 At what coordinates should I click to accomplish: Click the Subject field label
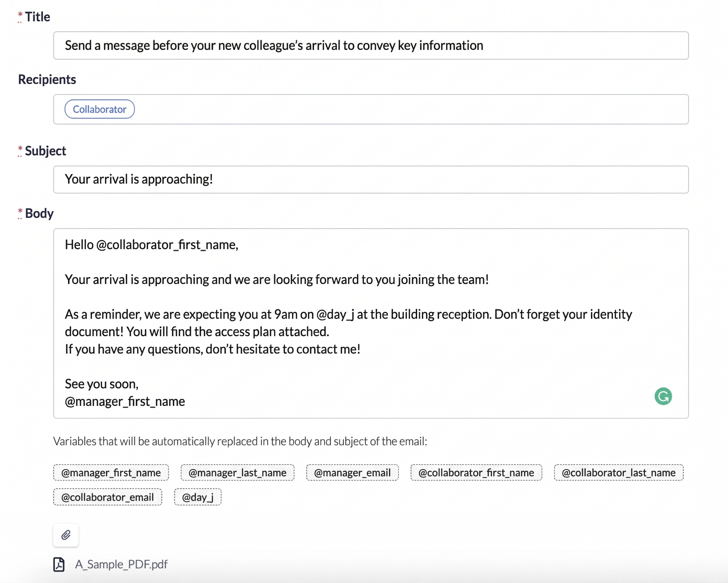pyautogui.click(x=45, y=151)
